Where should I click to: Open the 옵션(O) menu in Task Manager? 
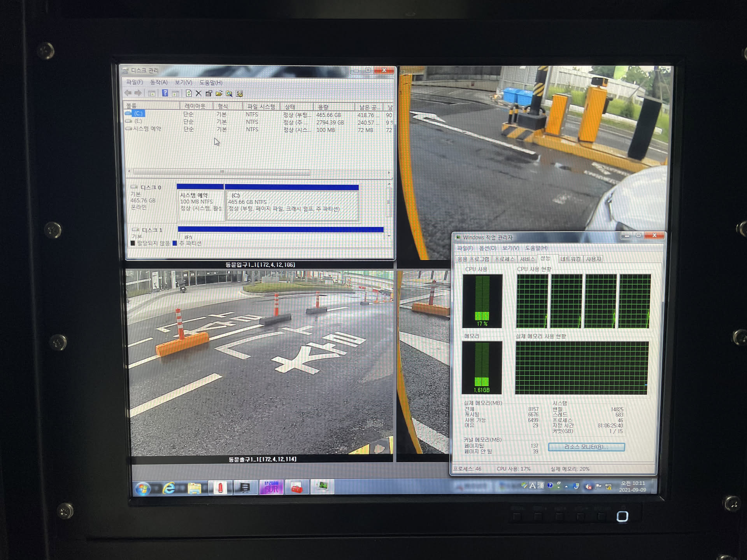[x=487, y=248]
